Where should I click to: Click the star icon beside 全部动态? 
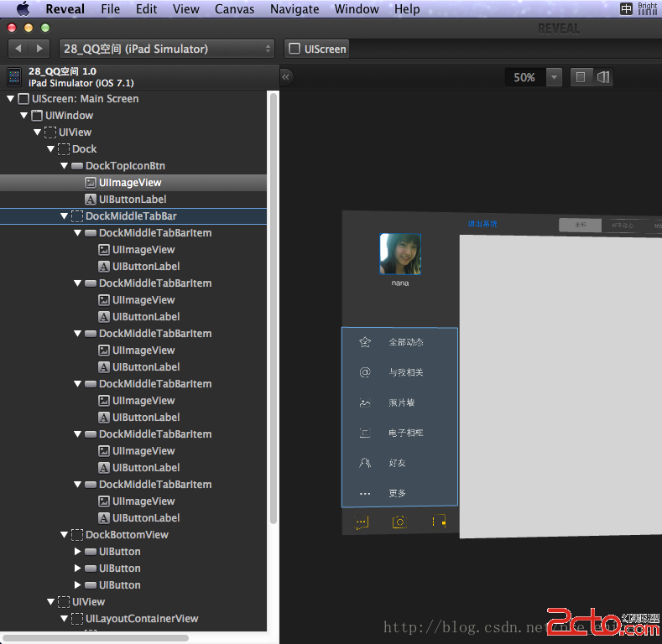(365, 342)
